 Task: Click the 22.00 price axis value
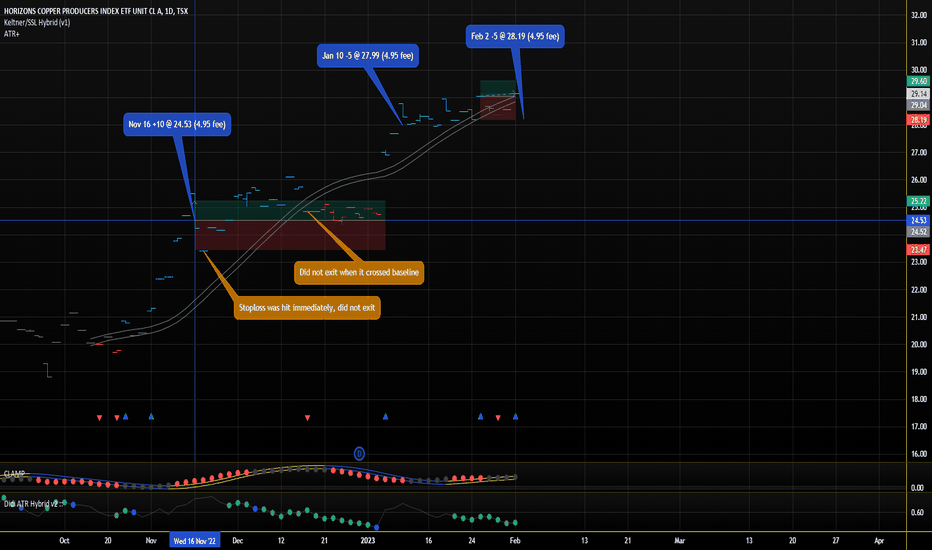tap(919, 290)
